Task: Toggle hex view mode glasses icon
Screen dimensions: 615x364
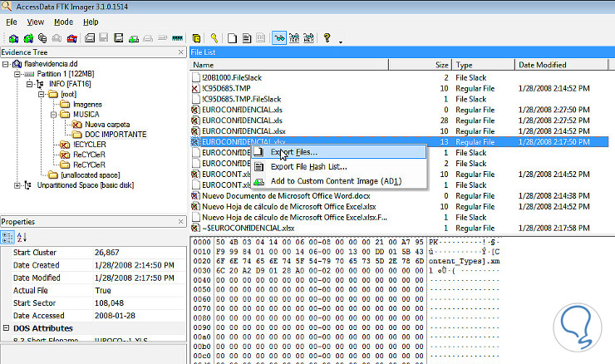Action: pyautogui.click(x=308, y=38)
